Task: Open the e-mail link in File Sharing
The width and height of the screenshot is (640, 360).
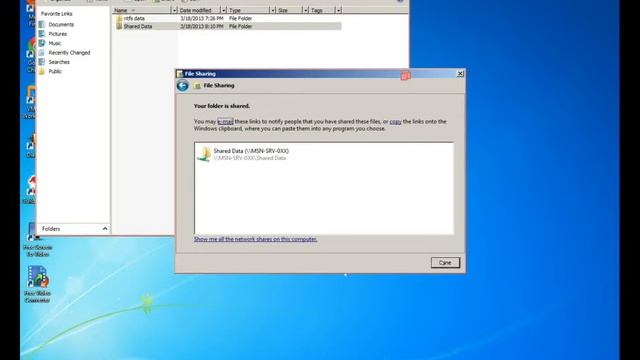Action: pos(225,121)
